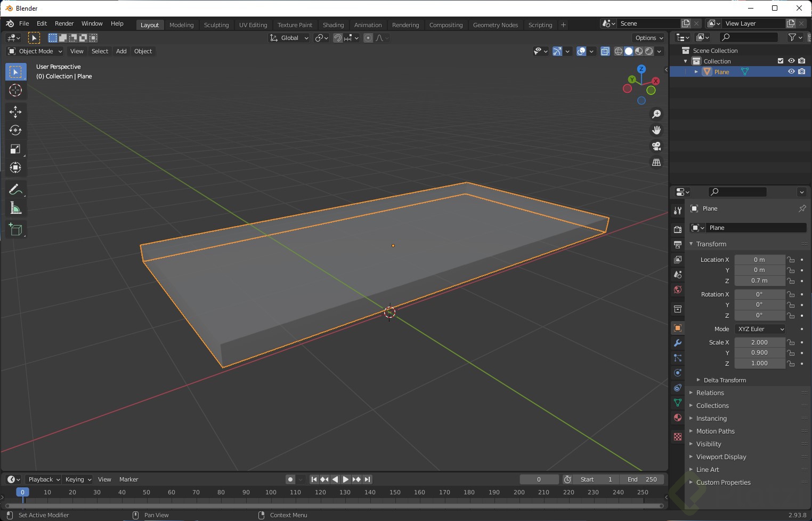
Task: Open the Modifier properties wrench tab
Action: 678,343
